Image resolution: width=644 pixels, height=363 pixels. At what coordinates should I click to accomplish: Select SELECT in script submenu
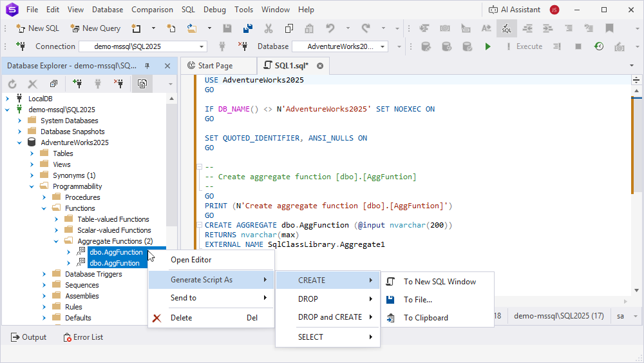click(327, 337)
